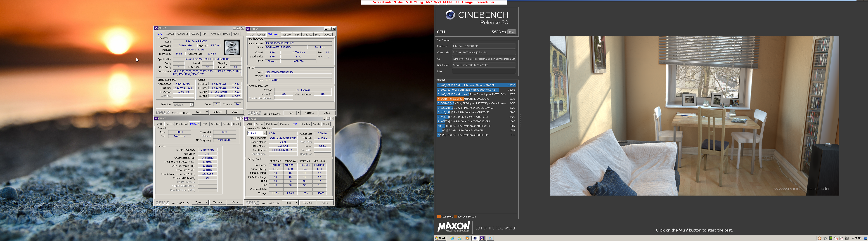Click the muted volume tray icon

pos(836,238)
